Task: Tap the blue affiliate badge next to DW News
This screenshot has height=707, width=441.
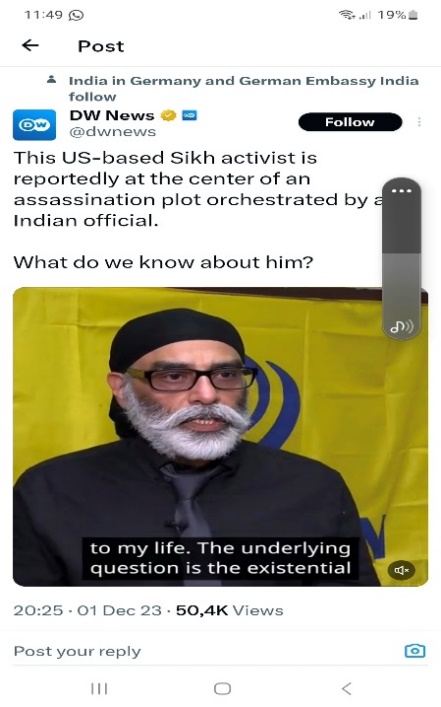Action: pyautogui.click(x=189, y=115)
